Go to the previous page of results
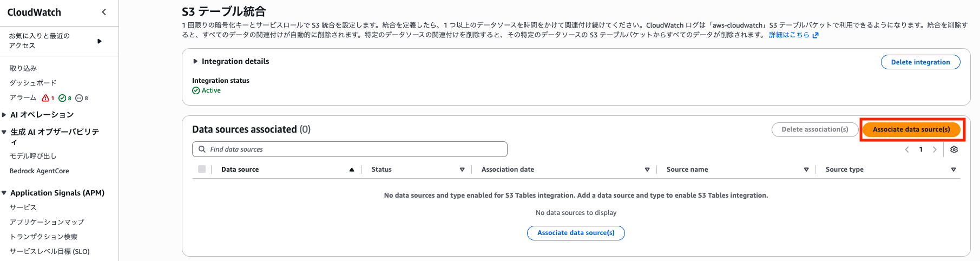 (907, 149)
